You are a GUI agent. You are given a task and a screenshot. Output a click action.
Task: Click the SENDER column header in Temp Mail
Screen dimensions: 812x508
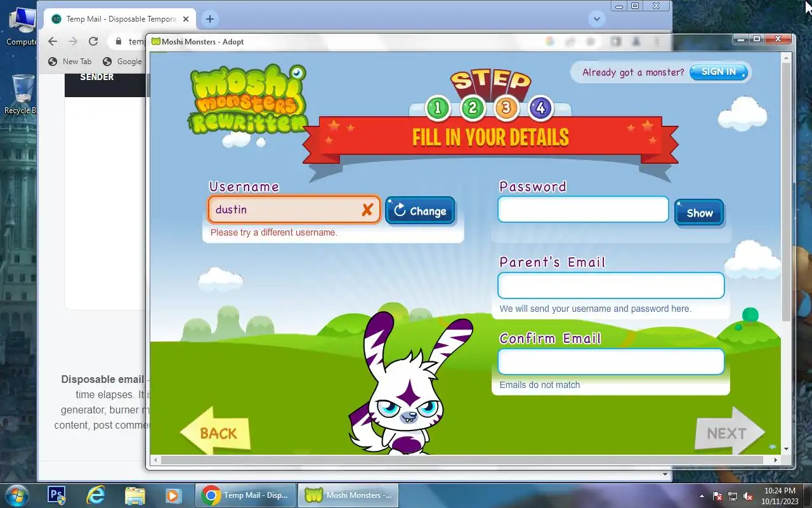coord(97,77)
